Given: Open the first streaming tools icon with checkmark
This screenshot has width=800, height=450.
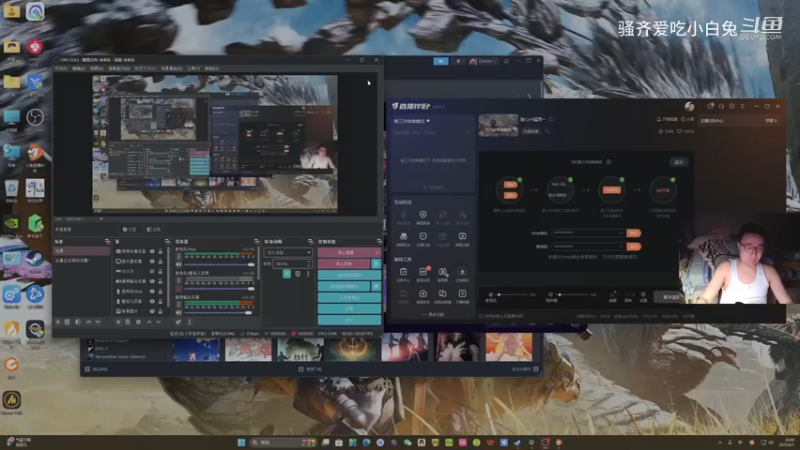Looking at the screenshot, I should (403, 272).
